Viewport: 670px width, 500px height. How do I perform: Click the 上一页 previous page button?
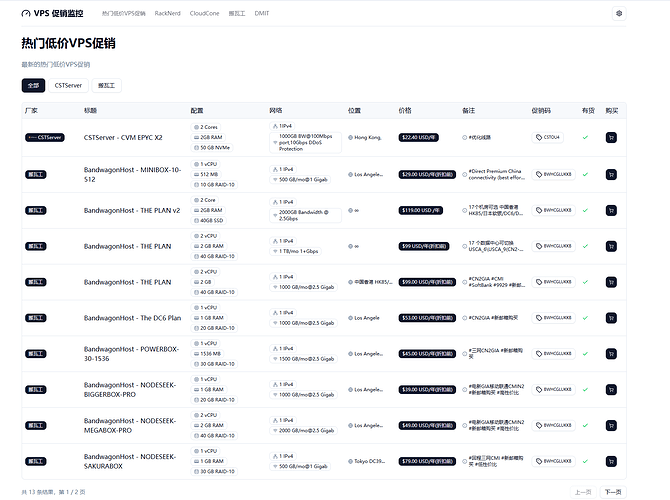tap(583, 492)
